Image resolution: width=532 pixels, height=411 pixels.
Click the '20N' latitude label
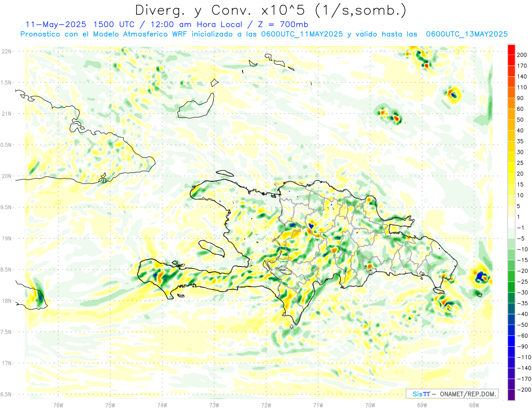7,176
